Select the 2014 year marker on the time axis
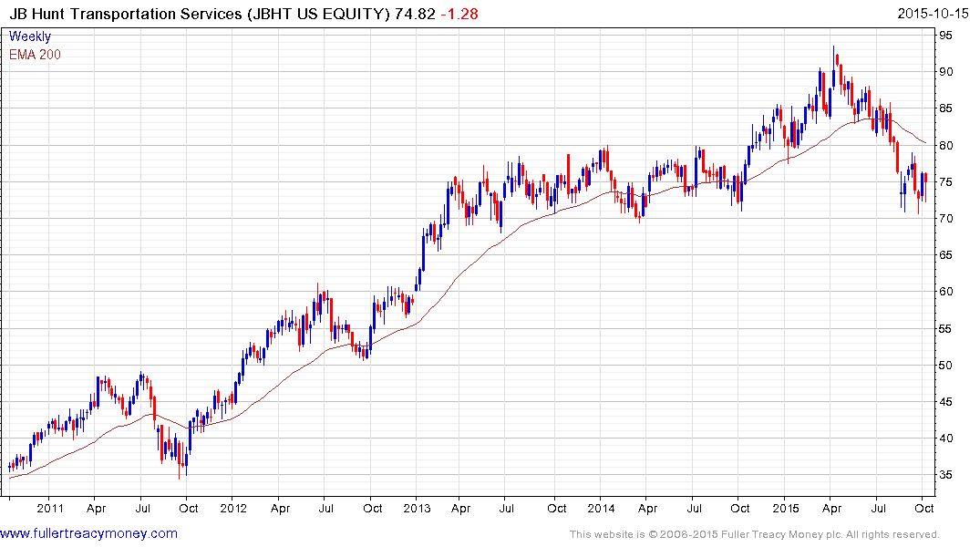 coord(601,509)
